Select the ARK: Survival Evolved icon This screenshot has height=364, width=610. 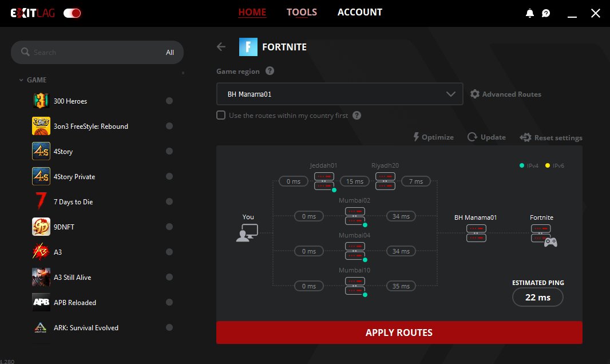tap(41, 327)
